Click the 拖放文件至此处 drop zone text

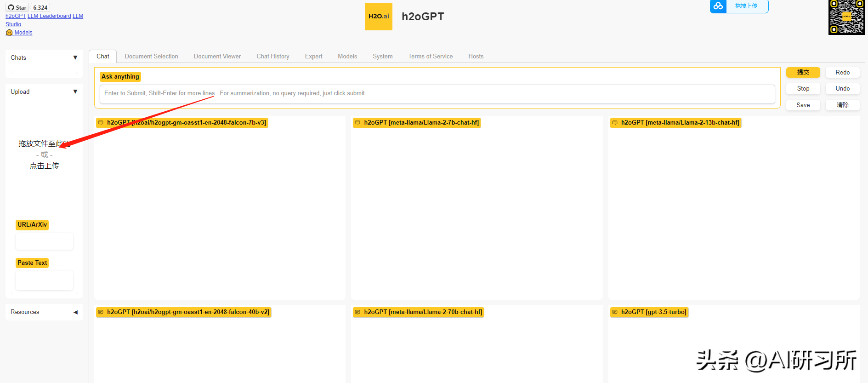pos(45,143)
